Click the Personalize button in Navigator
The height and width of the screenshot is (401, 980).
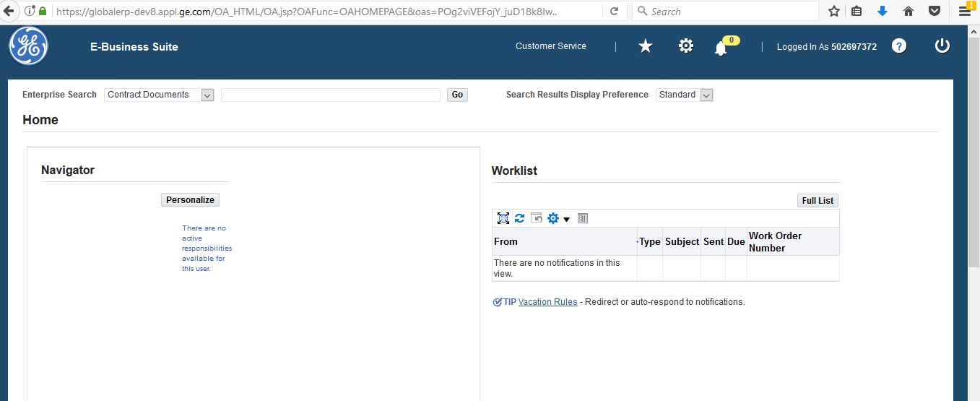point(190,200)
